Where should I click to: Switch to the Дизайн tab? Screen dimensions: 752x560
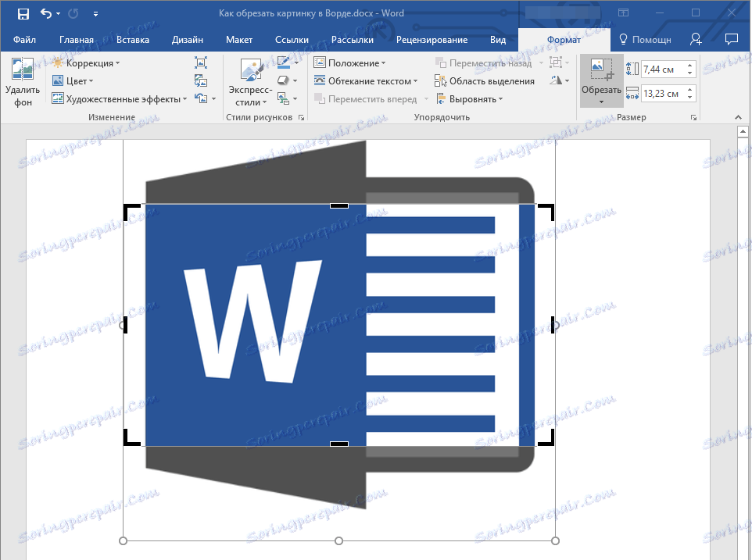pos(188,40)
